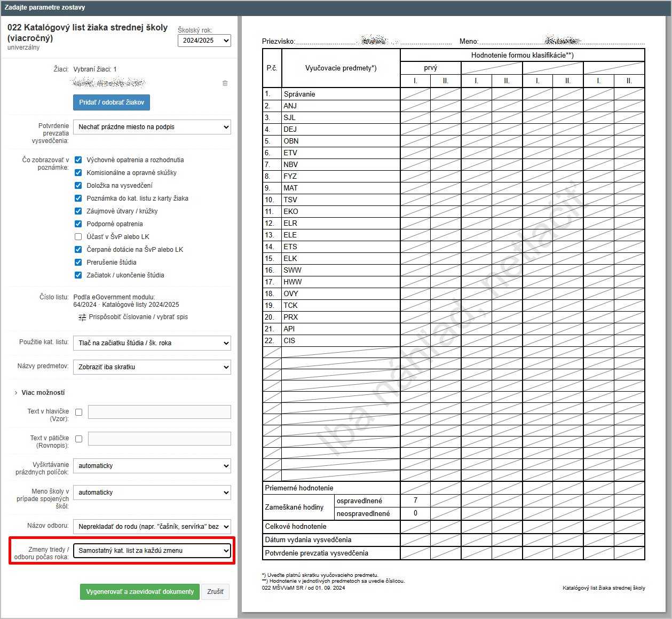Toggle Doložka na vysvedčení checkbox
The width and height of the screenshot is (672, 619).
point(78,186)
